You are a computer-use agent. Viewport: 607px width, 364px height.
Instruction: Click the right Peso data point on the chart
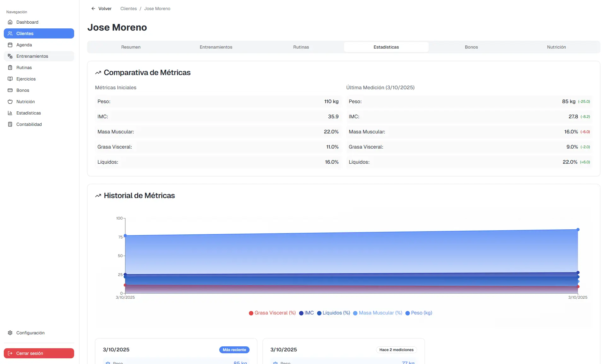578,230
